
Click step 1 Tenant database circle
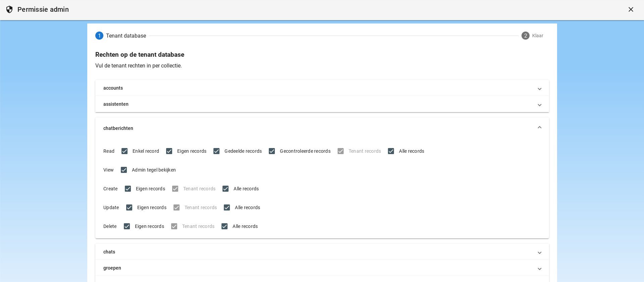(99, 36)
